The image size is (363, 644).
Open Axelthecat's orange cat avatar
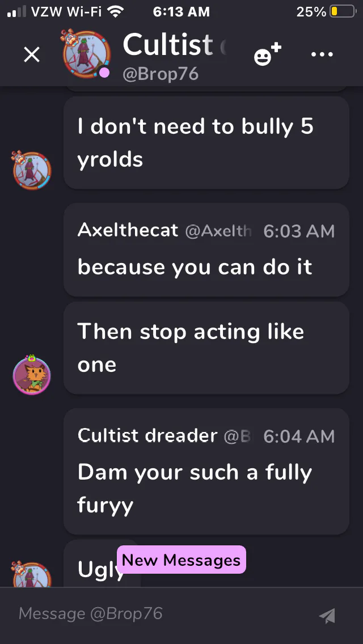(32, 375)
